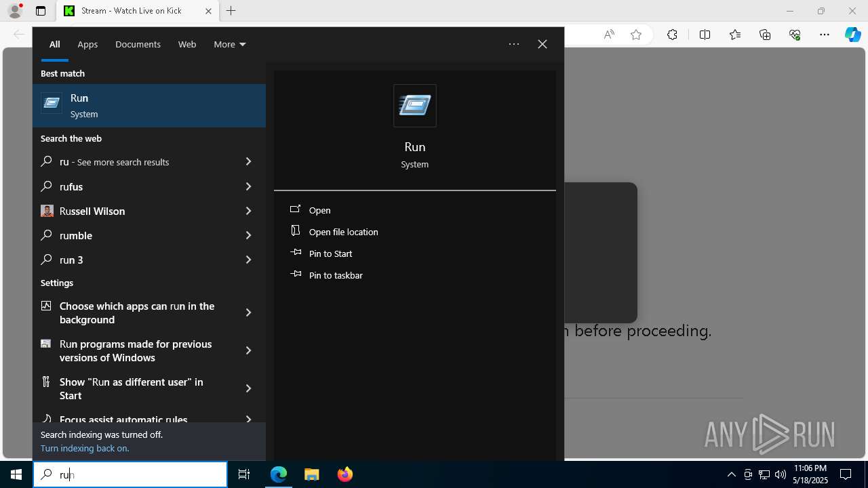Open Browser essentials

pyautogui.click(x=795, y=35)
